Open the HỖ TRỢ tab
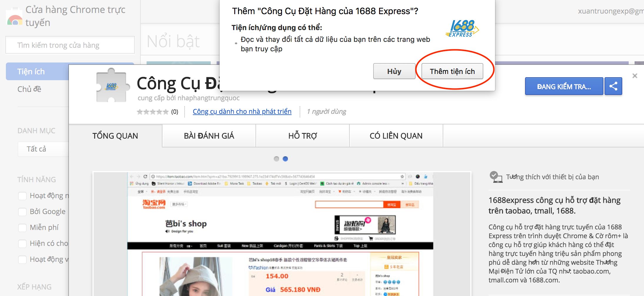Viewport: 644px width, 296px height. [303, 136]
